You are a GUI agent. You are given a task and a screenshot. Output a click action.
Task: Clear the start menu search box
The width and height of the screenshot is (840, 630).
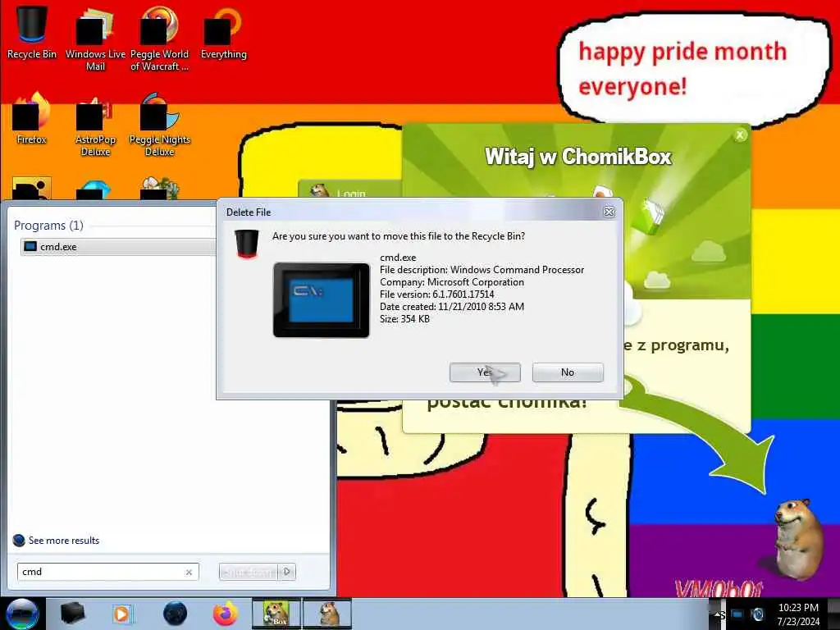[x=189, y=572]
